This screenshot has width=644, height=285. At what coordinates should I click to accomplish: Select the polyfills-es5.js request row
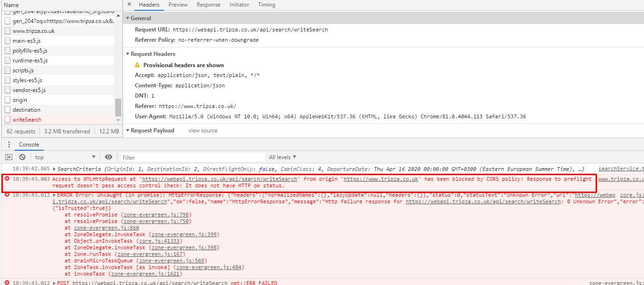[57, 51]
